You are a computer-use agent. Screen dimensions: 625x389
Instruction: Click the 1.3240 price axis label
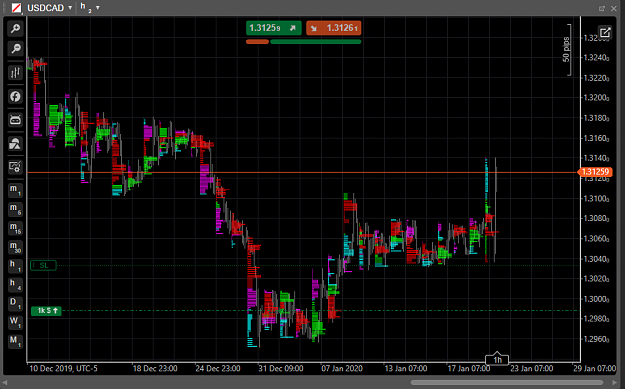point(596,57)
